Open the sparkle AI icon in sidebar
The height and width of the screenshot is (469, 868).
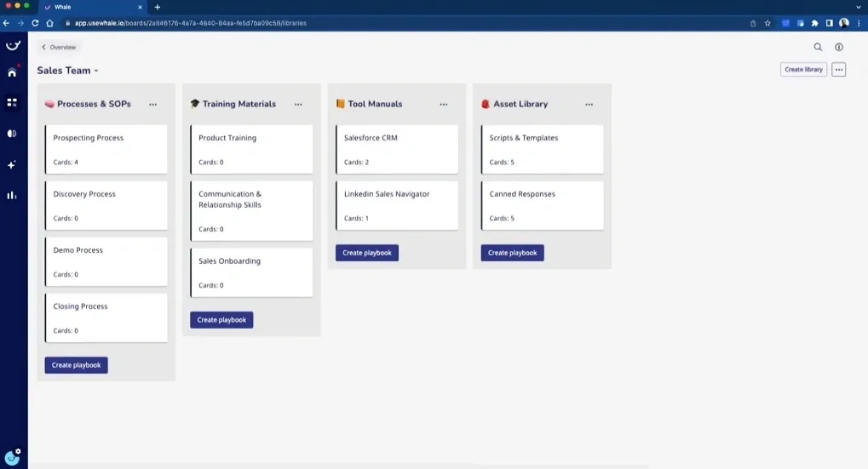click(x=12, y=165)
